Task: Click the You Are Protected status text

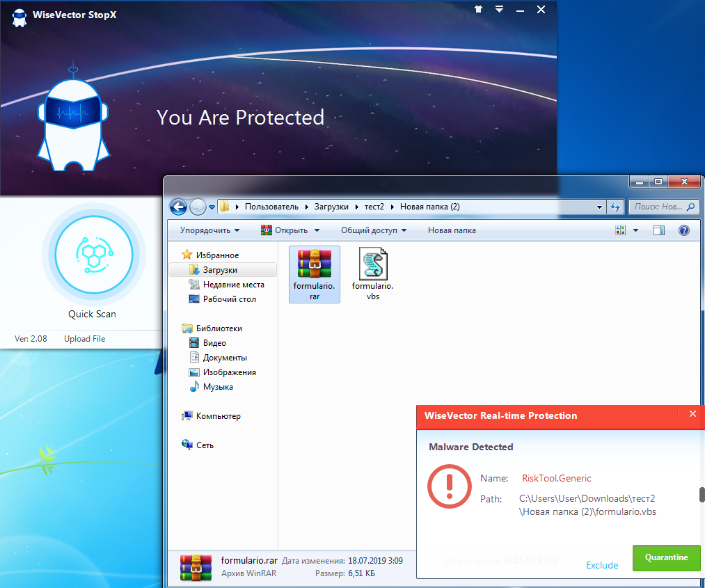Action: [x=241, y=118]
